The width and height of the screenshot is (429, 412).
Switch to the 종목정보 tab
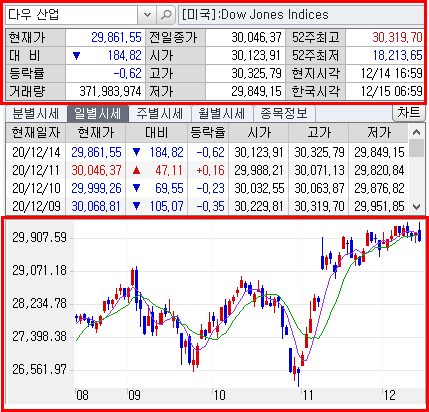pyautogui.click(x=284, y=114)
